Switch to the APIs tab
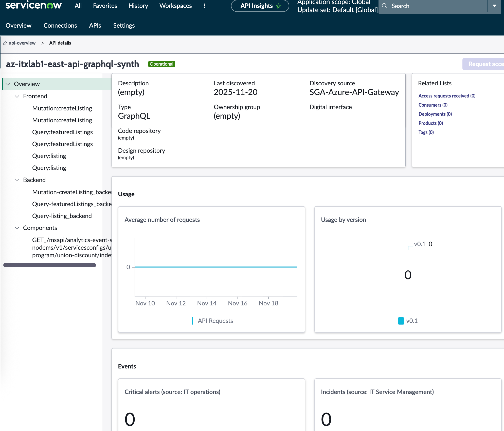The width and height of the screenshot is (504, 431). pyautogui.click(x=95, y=26)
